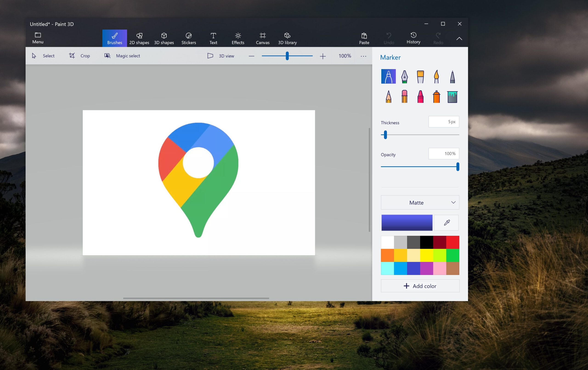Select the Oil brush tool
The height and width of the screenshot is (370, 588).
420,76
